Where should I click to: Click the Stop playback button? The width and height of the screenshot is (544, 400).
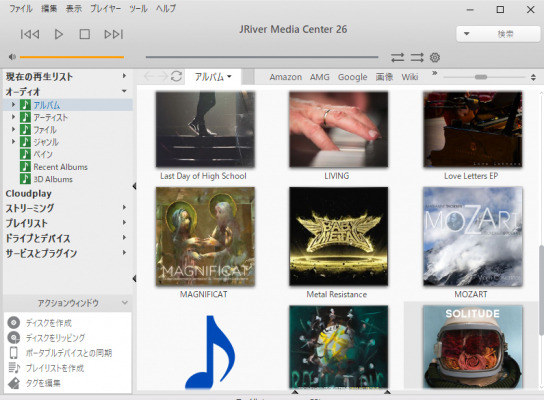[85, 34]
